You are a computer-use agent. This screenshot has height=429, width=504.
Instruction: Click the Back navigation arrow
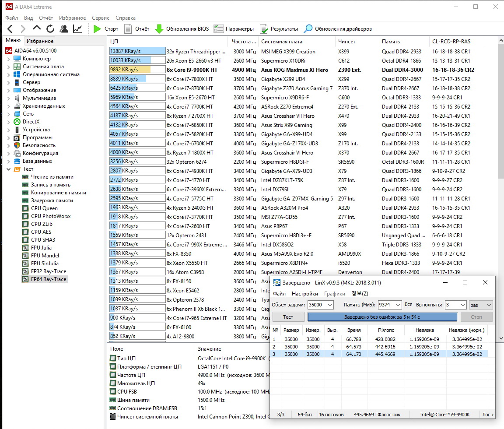coord(10,29)
